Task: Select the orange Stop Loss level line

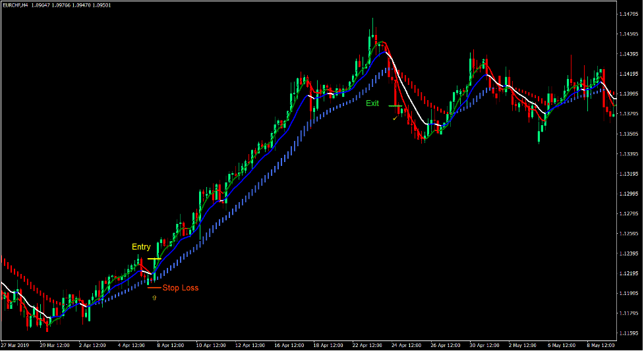Action: click(154, 288)
